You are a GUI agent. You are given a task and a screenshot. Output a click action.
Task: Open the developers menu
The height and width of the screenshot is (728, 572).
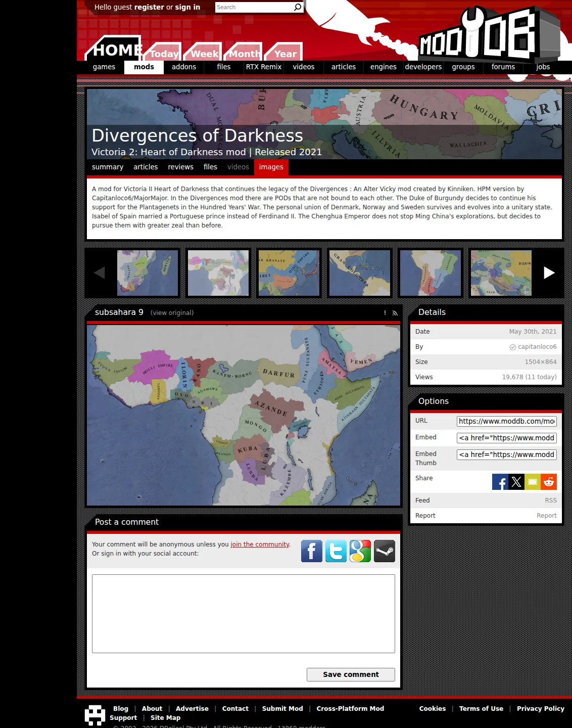[x=423, y=67]
